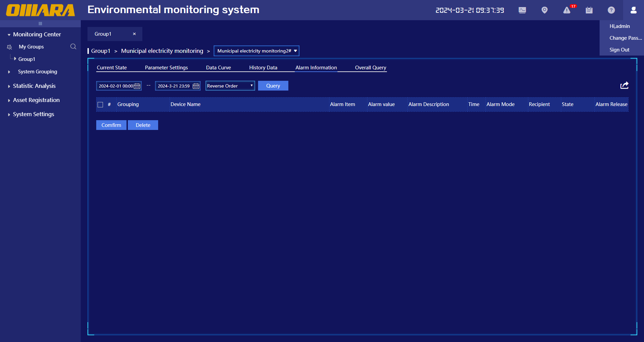
Task: Click the Delete button
Action: point(143,125)
